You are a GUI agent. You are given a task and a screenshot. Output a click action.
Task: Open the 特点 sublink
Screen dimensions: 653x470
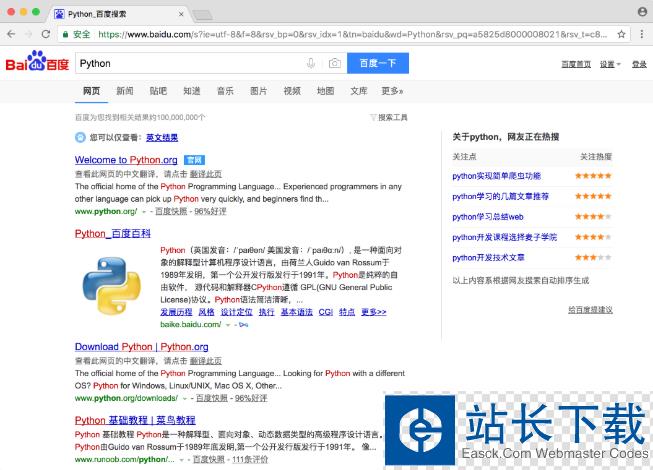coord(347,312)
